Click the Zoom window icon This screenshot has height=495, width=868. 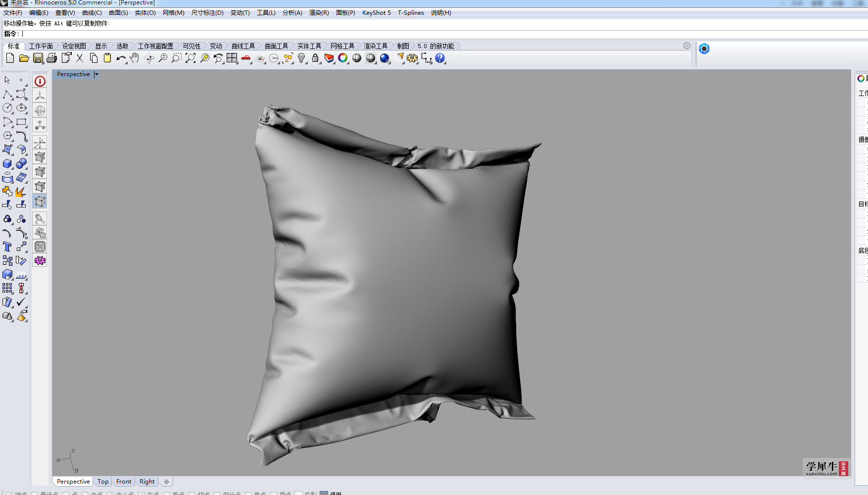(177, 58)
